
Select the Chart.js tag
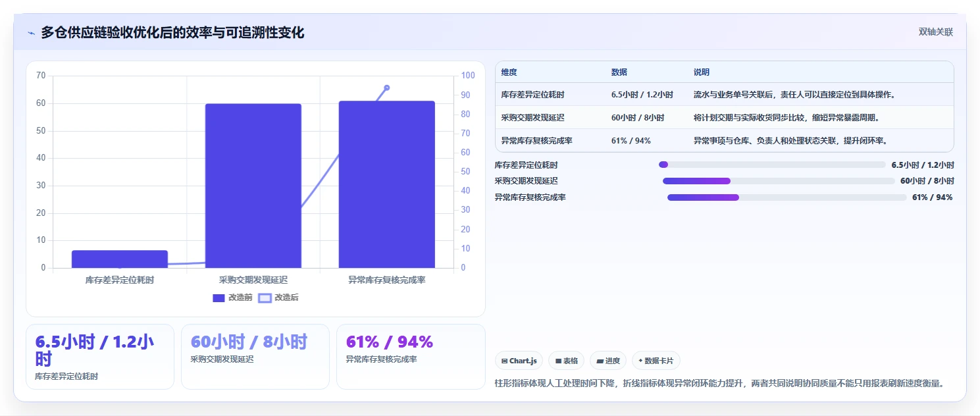click(x=519, y=361)
